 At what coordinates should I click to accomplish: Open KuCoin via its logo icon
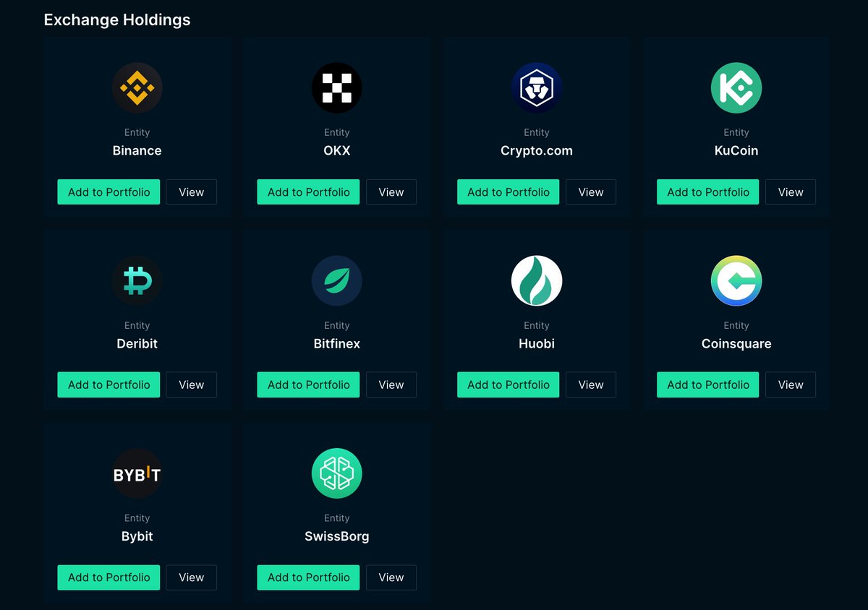click(x=736, y=87)
